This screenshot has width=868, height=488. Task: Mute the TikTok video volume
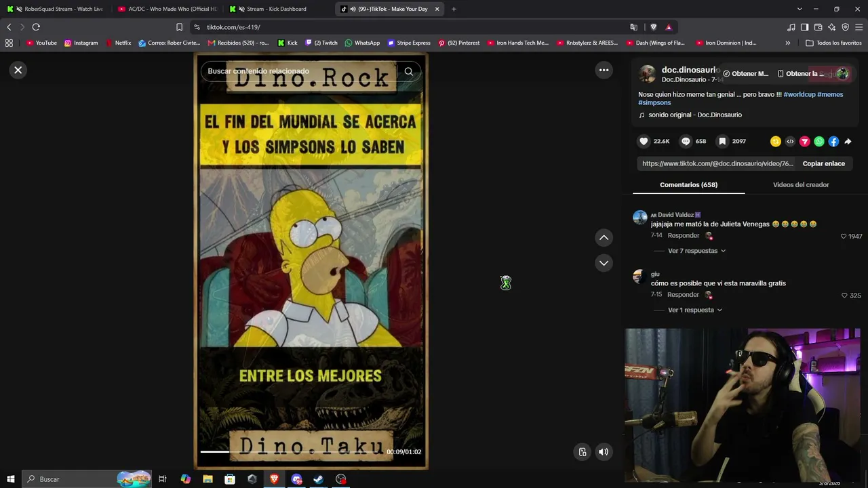pos(604,452)
